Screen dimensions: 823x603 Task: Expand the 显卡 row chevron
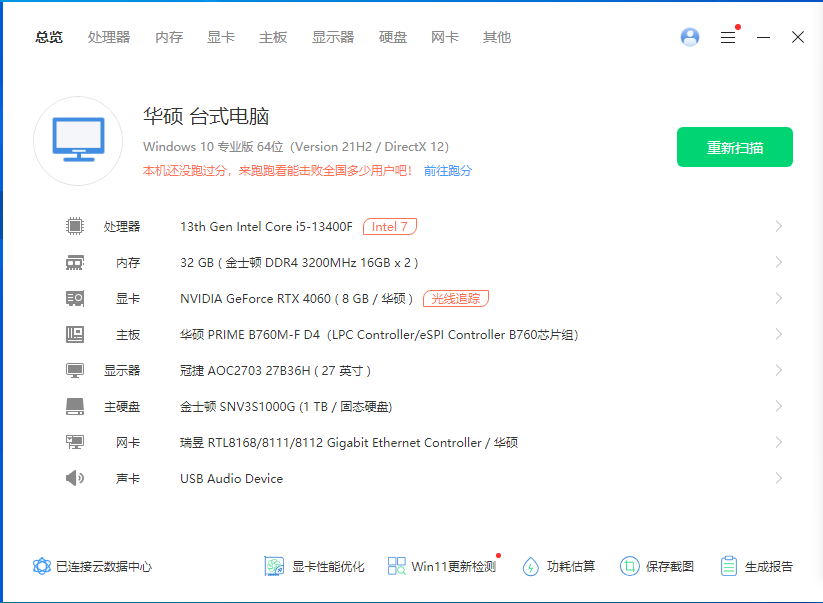779,299
